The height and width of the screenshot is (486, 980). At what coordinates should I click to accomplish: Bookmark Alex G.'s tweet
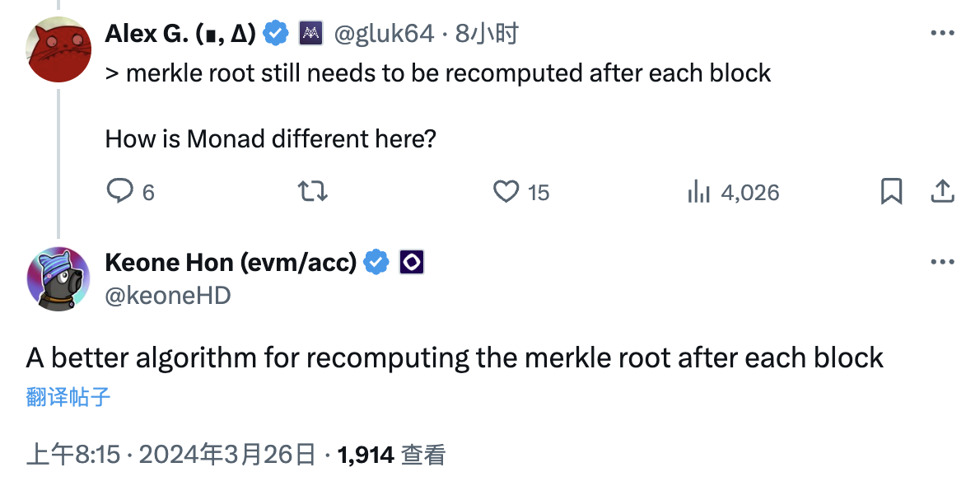click(891, 192)
